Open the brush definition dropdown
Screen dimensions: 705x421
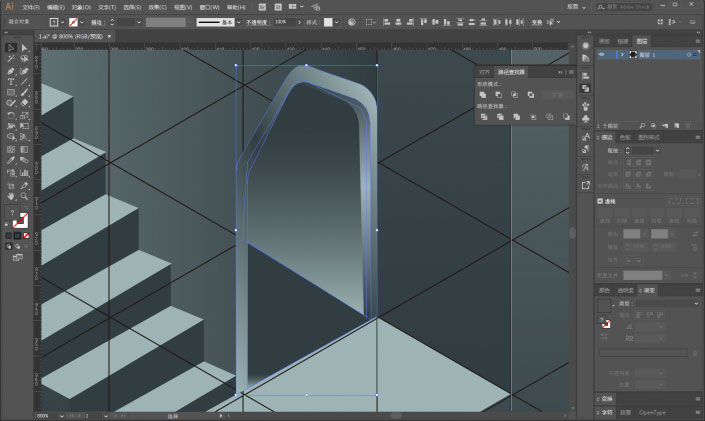pos(239,22)
